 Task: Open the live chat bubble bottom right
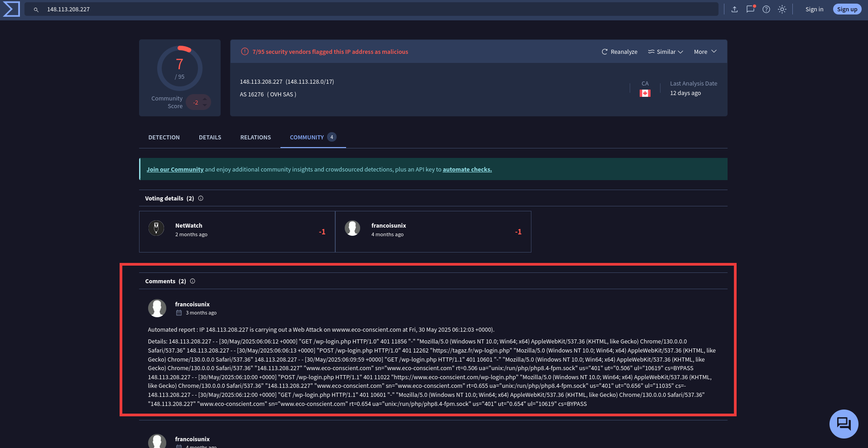tap(844, 424)
